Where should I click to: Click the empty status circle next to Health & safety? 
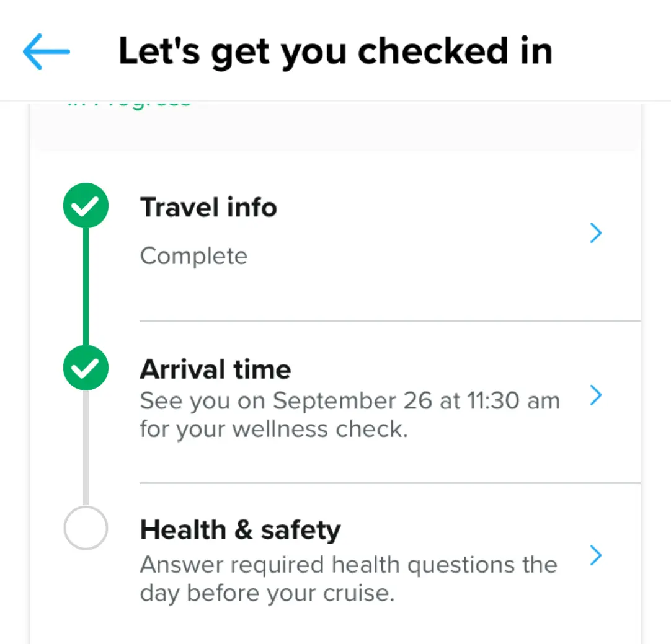coord(86,527)
